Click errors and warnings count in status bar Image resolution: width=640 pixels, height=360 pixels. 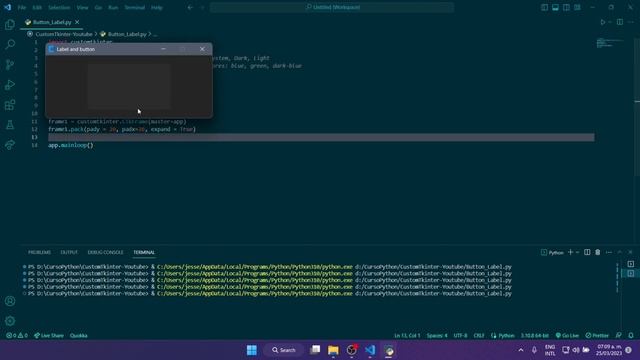17,336
